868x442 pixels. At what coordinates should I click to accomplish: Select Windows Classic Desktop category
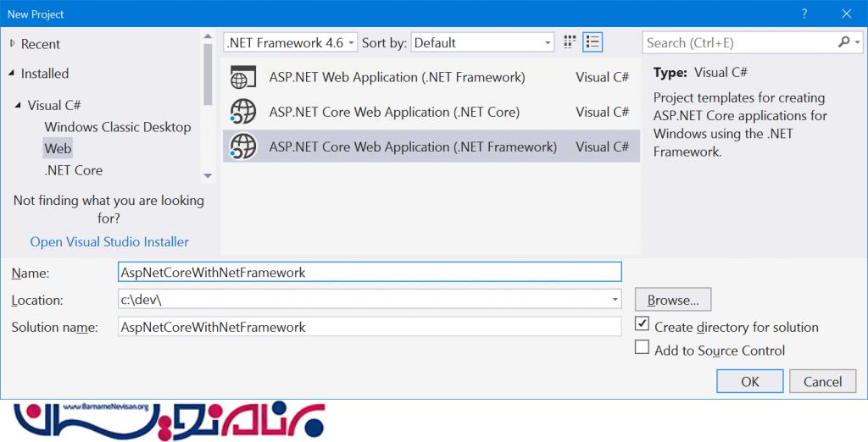click(x=118, y=127)
